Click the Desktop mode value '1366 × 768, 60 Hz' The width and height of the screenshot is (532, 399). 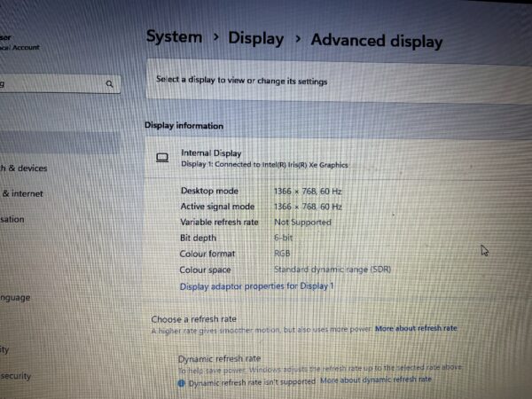point(308,192)
